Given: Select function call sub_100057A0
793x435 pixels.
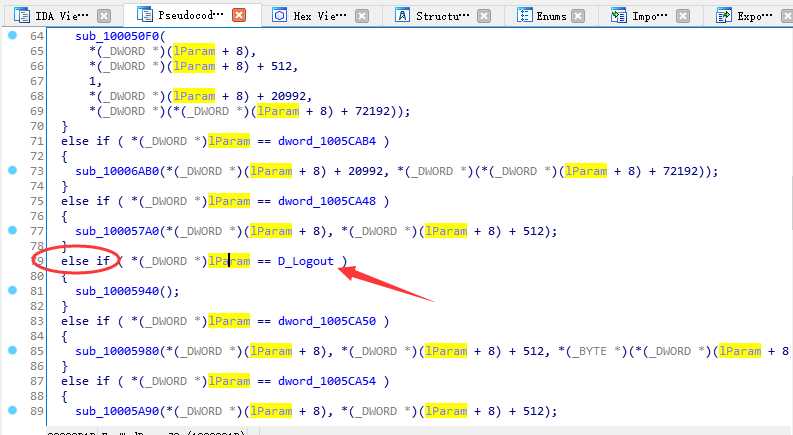Looking at the screenshot, I should (x=117, y=231).
